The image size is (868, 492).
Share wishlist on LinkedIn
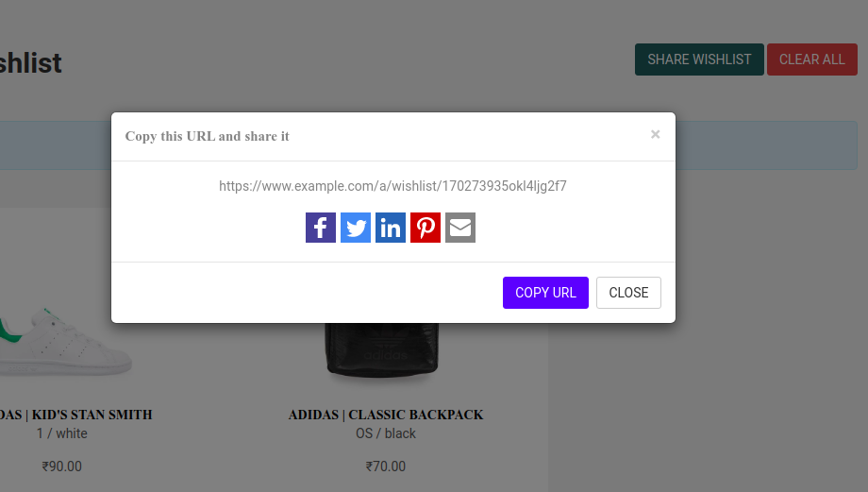pos(391,228)
